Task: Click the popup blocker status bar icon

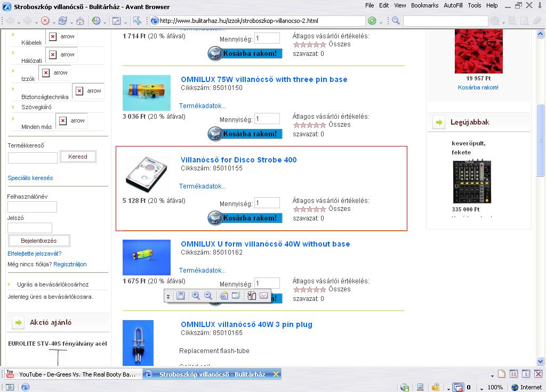Action: 458,387
